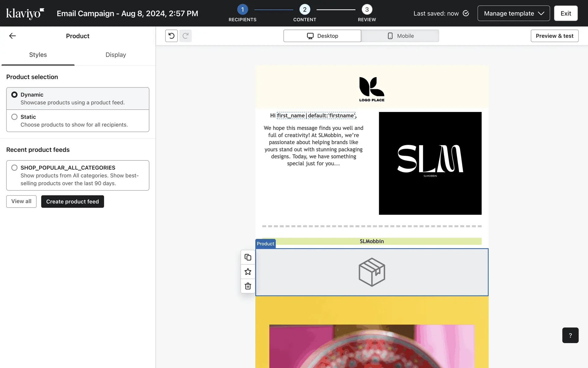
Task: Click the Klaviyo logo
Action: [x=25, y=13]
